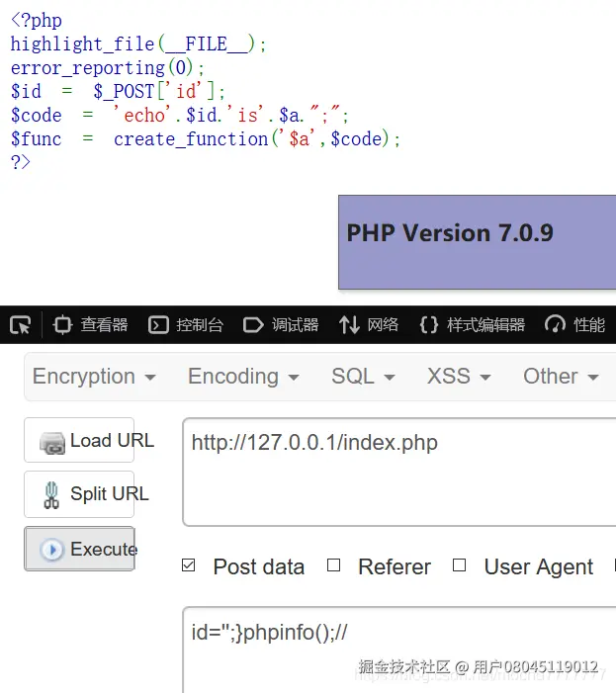
Task: Click the $_POST['id'] code line
Action: [x=118, y=92]
